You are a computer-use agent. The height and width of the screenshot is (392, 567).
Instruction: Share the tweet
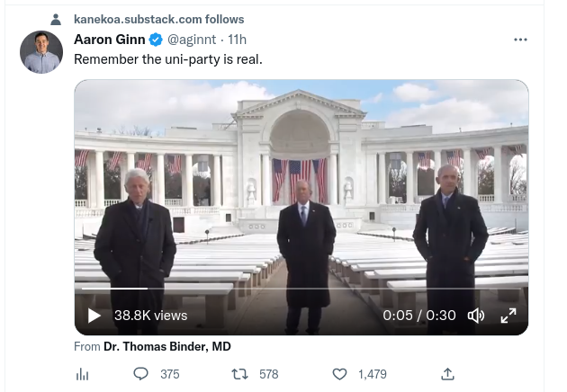point(447,374)
